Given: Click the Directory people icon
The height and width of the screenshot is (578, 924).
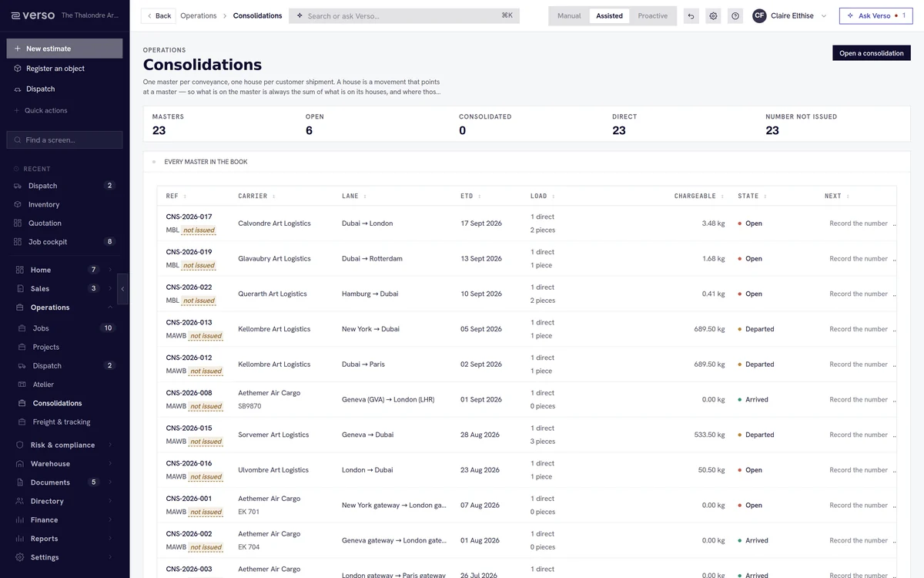Looking at the screenshot, I should click(20, 501).
